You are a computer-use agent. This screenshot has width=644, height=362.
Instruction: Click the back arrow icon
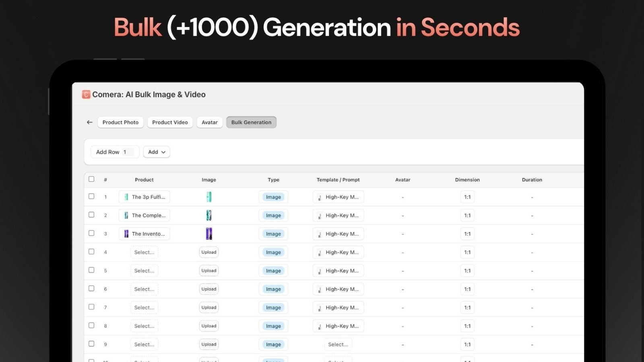tap(89, 122)
